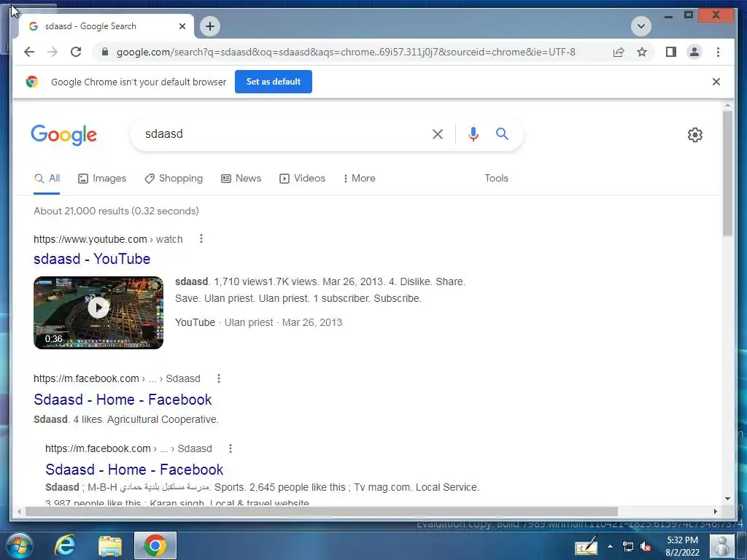Click the vertical scrollbar thumb

click(x=727, y=173)
